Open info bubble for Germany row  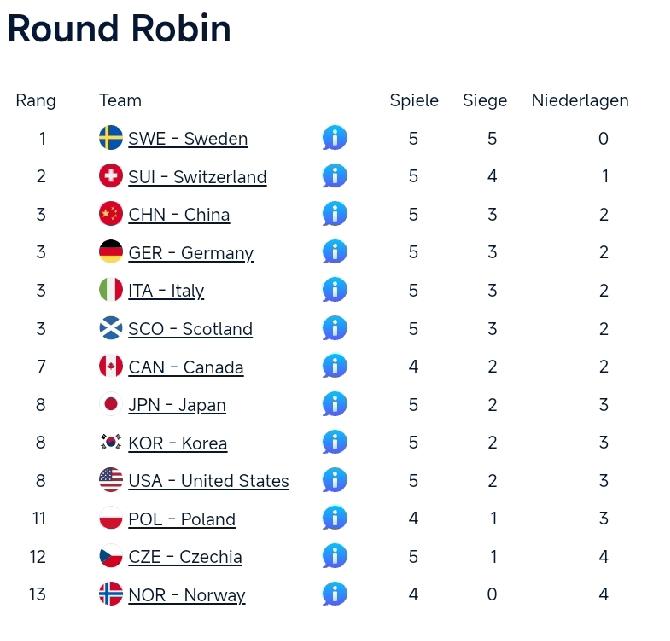point(335,252)
